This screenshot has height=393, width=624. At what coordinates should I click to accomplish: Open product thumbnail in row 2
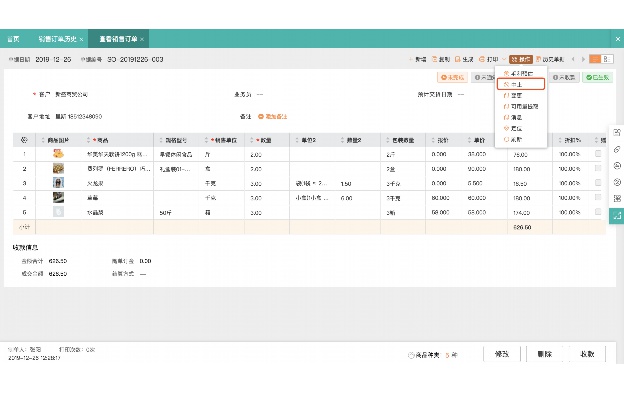click(x=58, y=168)
